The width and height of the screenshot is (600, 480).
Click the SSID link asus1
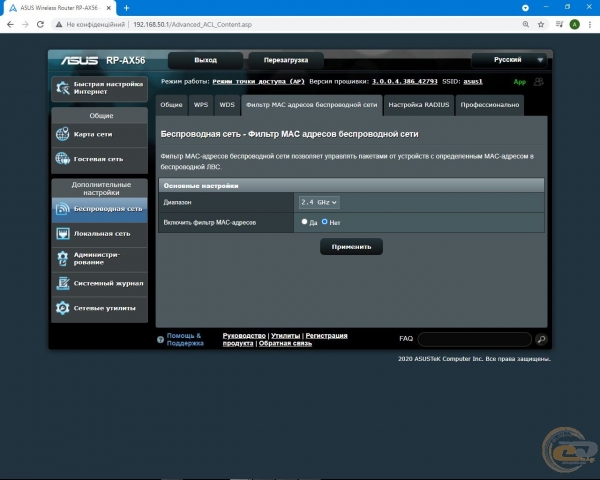pyautogui.click(x=473, y=82)
